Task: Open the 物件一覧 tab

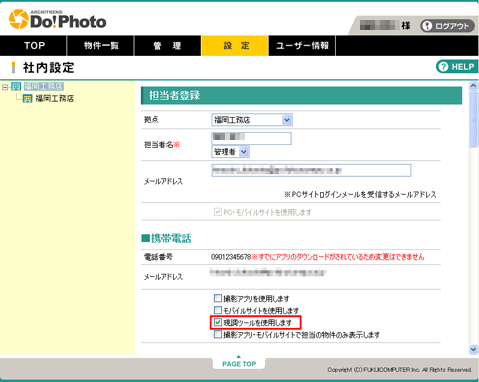Action: [101, 46]
